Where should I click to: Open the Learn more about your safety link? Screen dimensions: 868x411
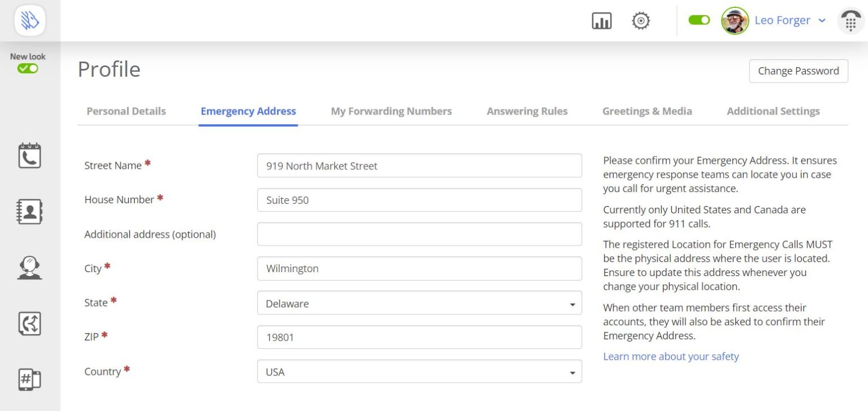[671, 356]
